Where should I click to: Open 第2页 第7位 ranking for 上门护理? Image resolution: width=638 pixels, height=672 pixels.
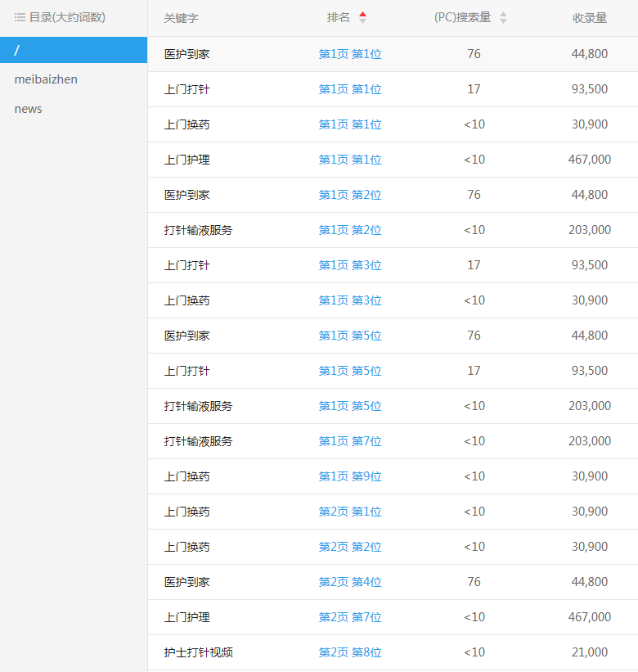(350, 617)
